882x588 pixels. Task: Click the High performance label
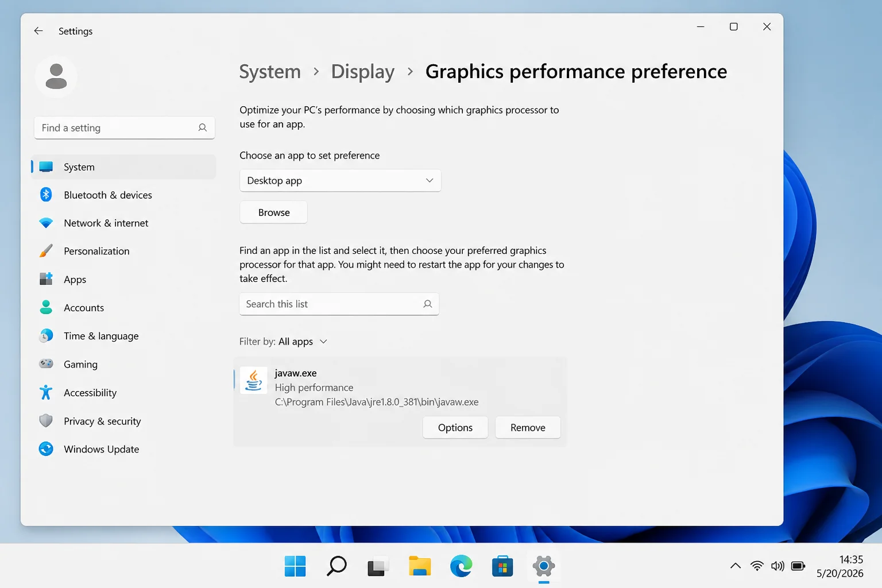click(314, 388)
